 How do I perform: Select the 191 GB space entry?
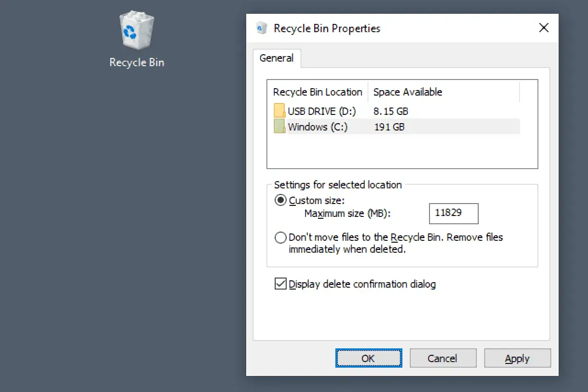tap(389, 126)
